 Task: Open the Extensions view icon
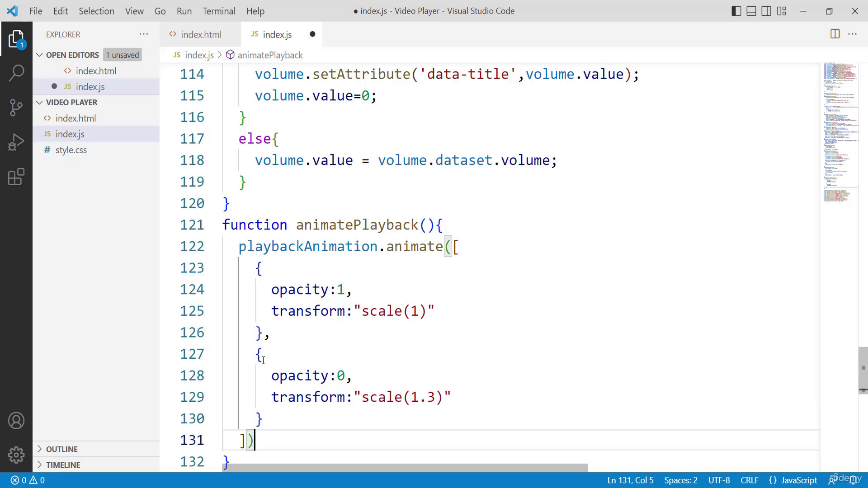tap(16, 177)
